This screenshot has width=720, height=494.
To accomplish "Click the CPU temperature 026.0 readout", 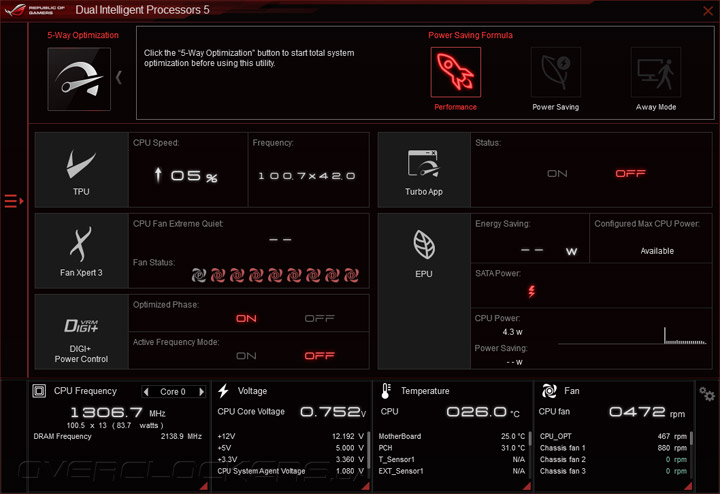I will coord(483,412).
